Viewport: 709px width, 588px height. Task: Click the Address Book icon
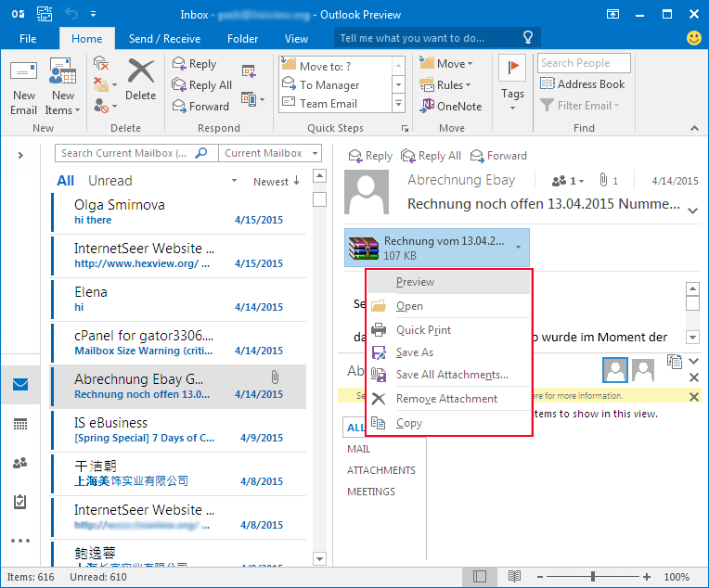point(548,84)
